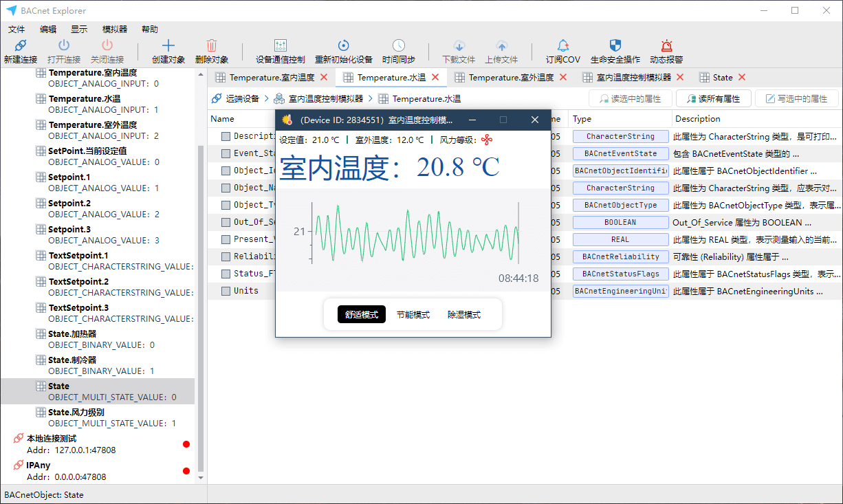The height and width of the screenshot is (504, 843).
Task: Check the Units property checkbox
Action: tap(226, 291)
